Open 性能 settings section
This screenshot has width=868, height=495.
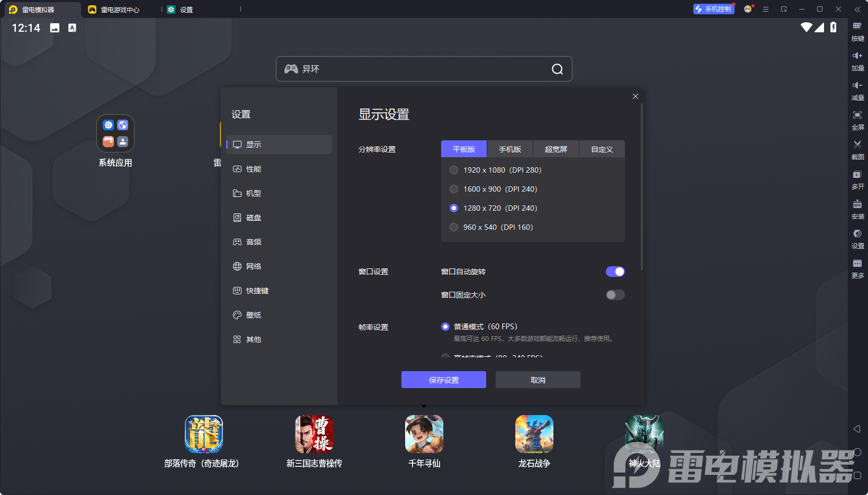click(x=279, y=169)
